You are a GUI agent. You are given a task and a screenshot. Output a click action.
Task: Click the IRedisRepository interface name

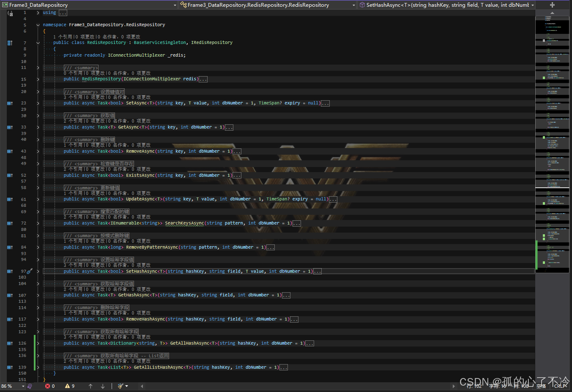point(212,43)
